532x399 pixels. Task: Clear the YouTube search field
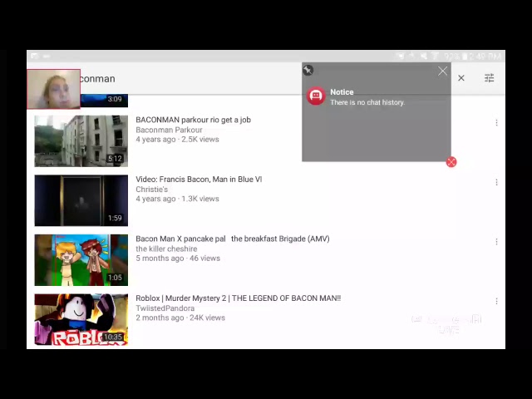tap(461, 78)
